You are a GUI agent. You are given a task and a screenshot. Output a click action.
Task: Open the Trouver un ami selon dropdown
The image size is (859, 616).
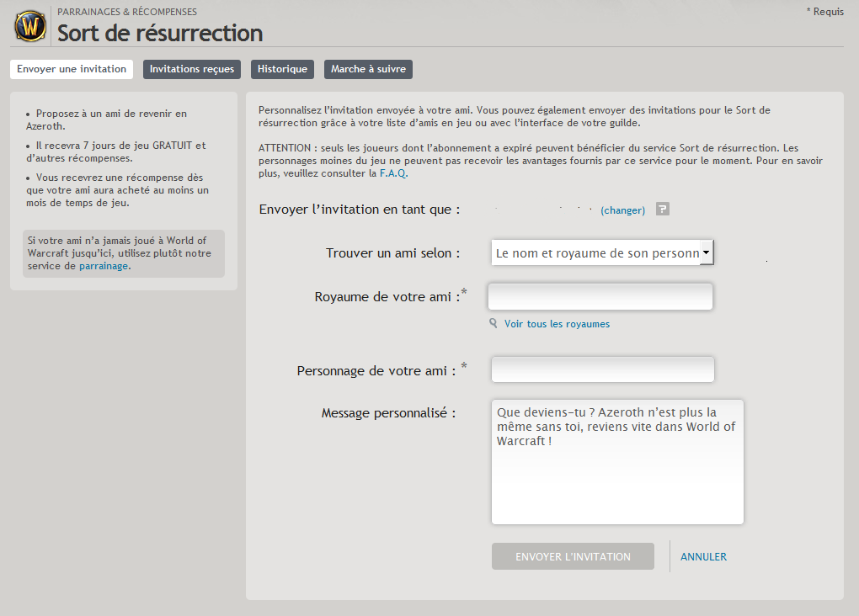(x=603, y=252)
